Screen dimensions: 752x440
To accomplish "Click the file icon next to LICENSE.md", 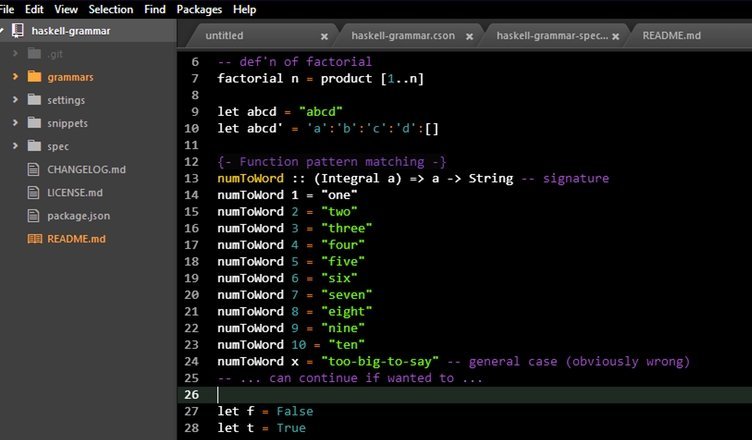I will 34,192.
